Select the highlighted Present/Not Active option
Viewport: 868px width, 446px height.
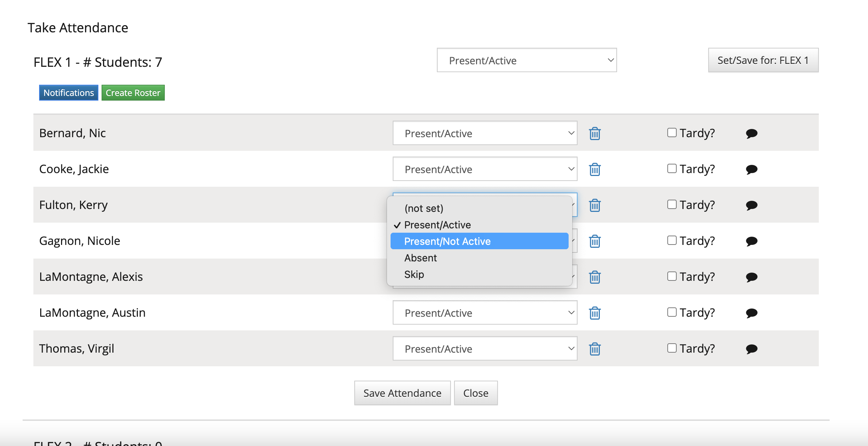pos(447,241)
